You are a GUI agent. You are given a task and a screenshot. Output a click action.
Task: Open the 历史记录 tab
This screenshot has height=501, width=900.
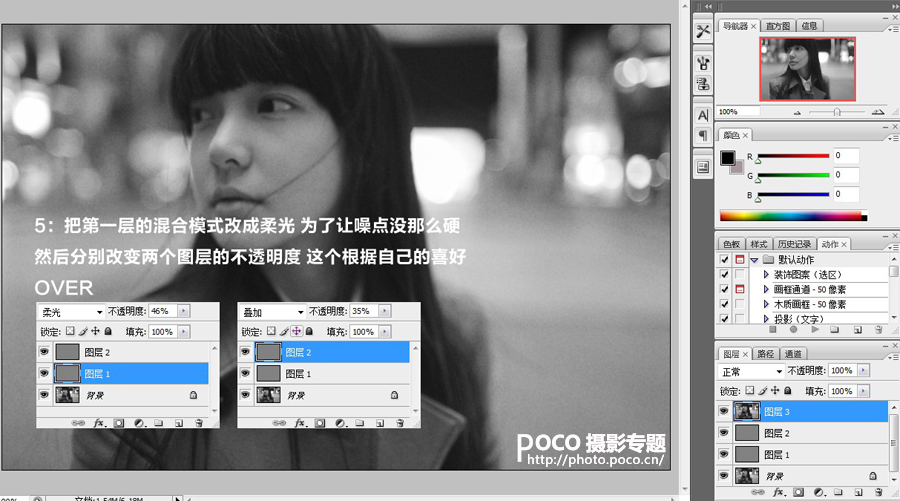tap(794, 244)
